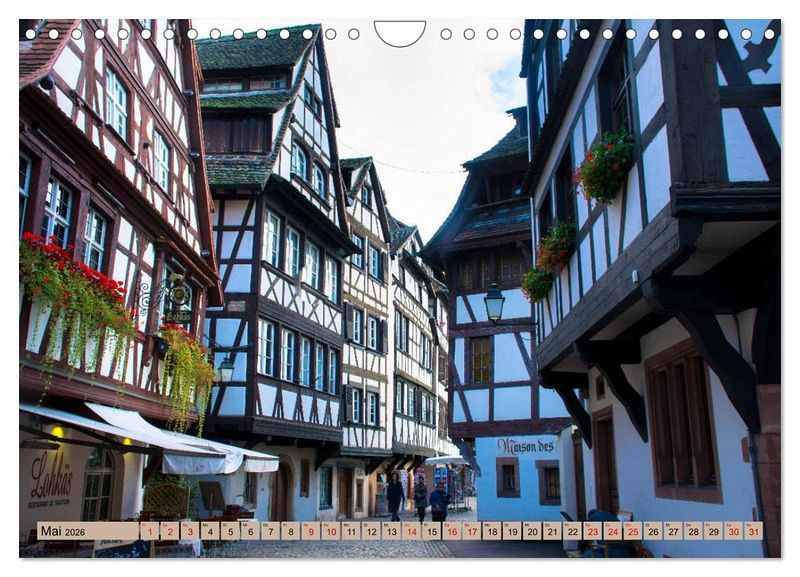
Task: Click the Mai 2026 month label
Action: coord(63,531)
